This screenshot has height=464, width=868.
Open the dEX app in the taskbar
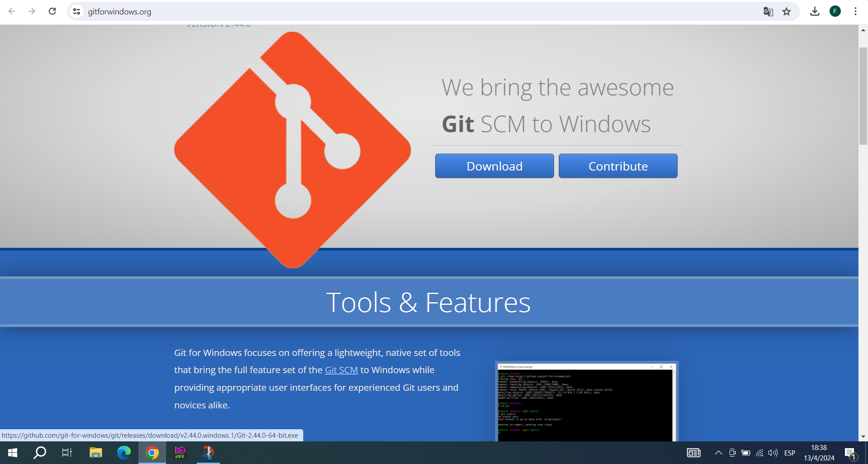(x=180, y=453)
